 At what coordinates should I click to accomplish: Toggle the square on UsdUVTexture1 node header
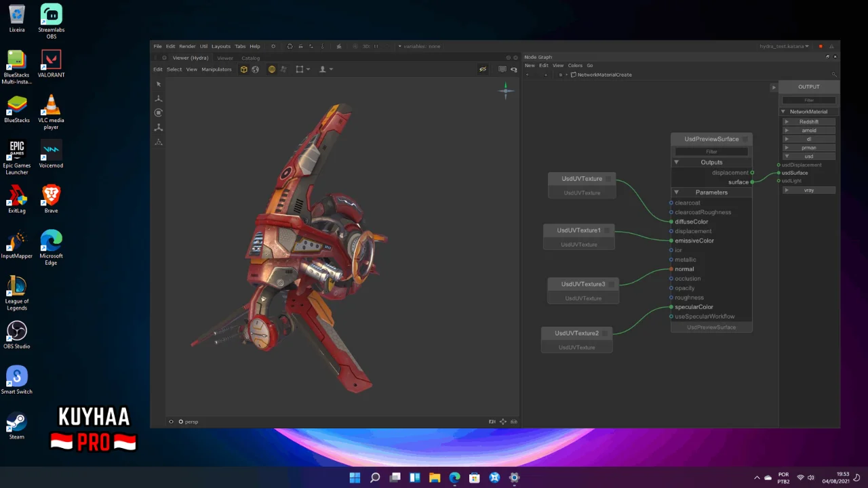click(x=608, y=230)
